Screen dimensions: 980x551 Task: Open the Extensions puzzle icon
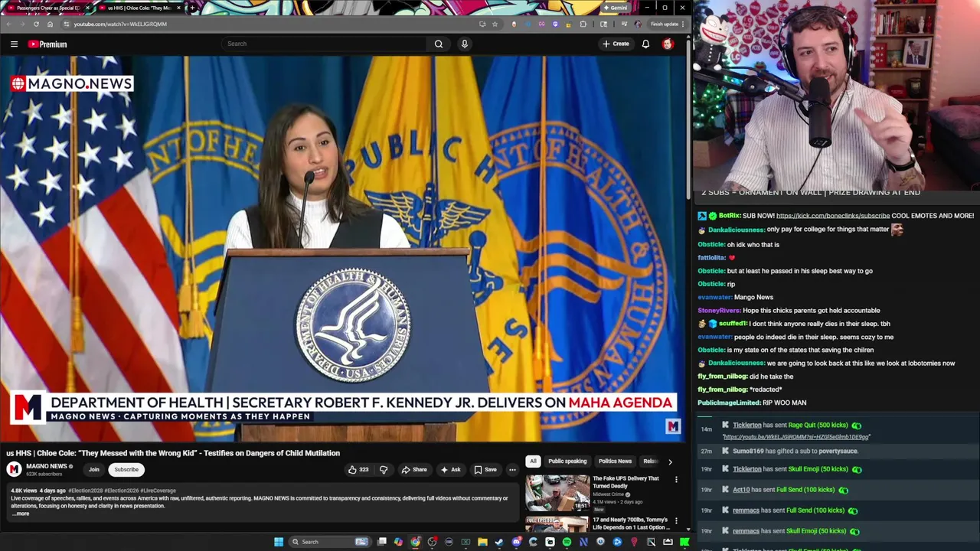[583, 24]
